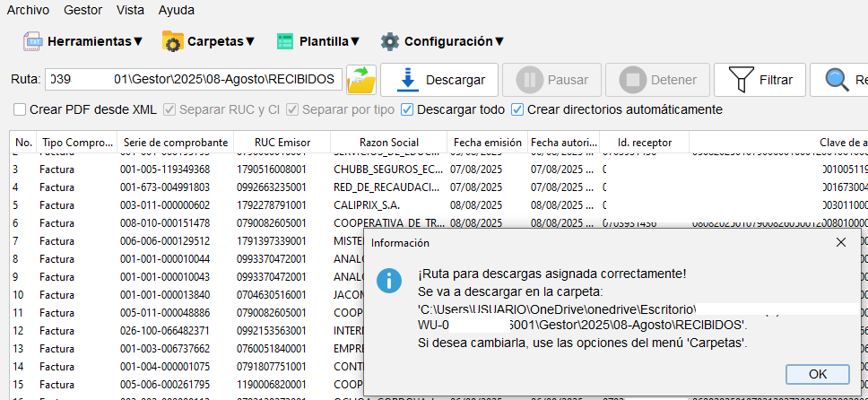
Task: Click the magnifying glass search button
Action: (838, 80)
